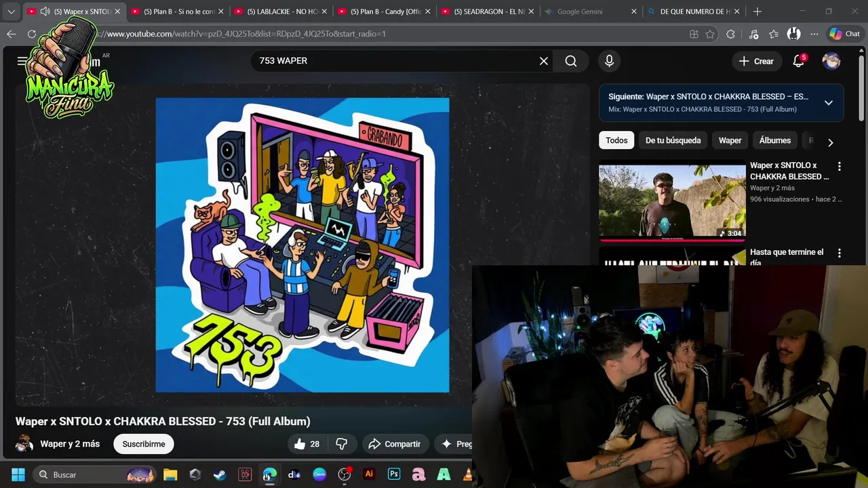Viewport: 868px width, 488px height.
Task: Open Edge settings and more menu
Action: [814, 34]
